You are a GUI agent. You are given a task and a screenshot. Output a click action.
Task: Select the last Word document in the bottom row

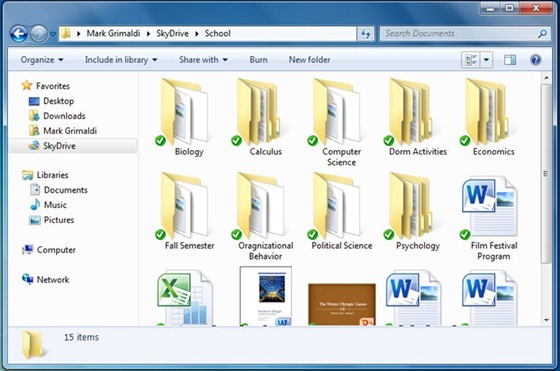coord(489,298)
